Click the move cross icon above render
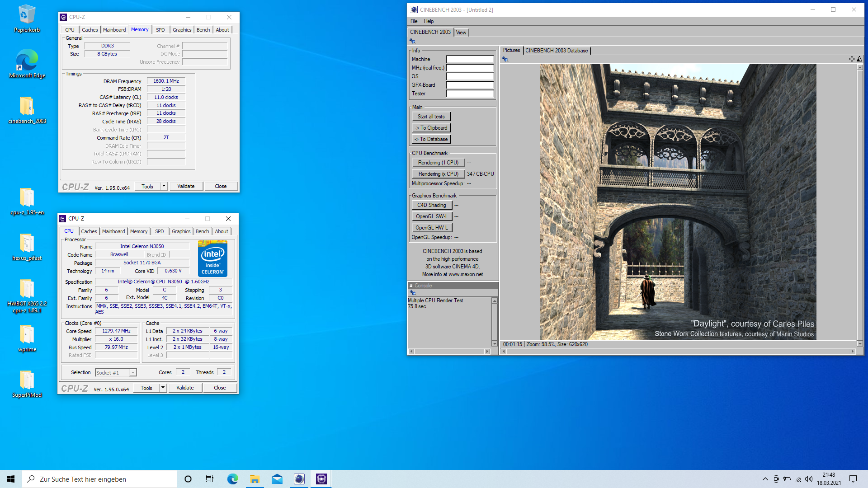868x488 pixels. (x=852, y=59)
